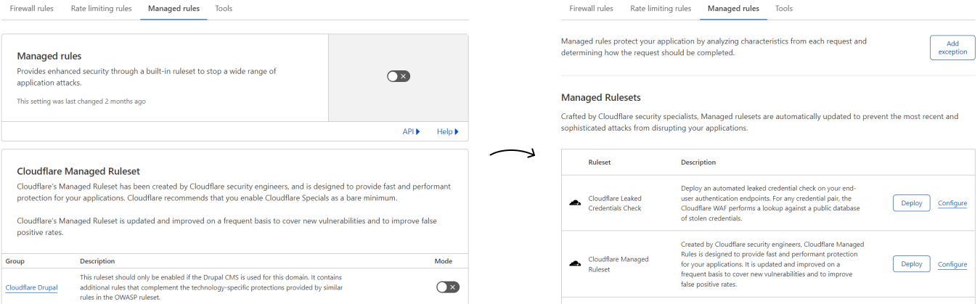The image size is (980, 304).
Task: Open Firewall rules tab in new dashboard
Action: coord(591,9)
